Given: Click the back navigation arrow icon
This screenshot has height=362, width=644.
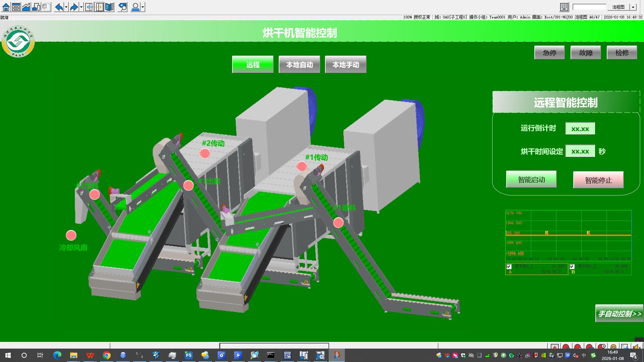Looking at the screenshot, I should (59, 7).
